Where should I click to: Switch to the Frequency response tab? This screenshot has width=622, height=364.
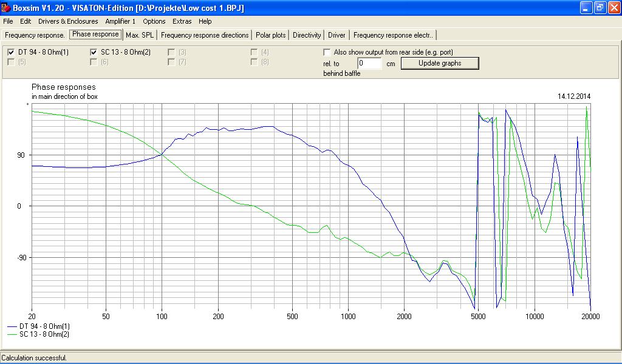35,35
